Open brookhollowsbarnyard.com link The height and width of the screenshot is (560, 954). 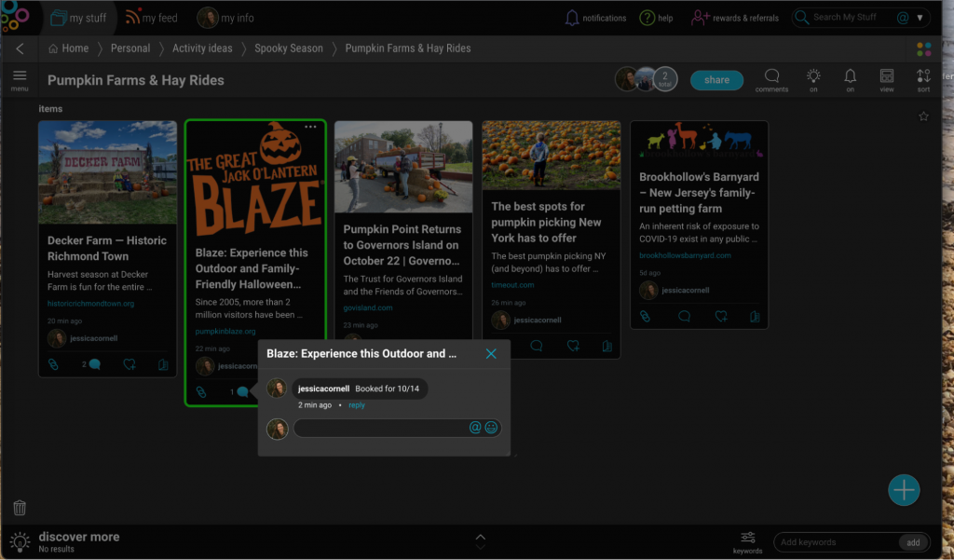coord(685,255)
